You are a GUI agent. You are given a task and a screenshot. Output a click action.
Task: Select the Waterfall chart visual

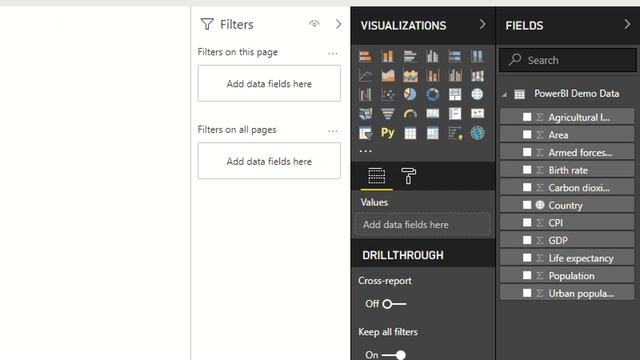(365, 94)
